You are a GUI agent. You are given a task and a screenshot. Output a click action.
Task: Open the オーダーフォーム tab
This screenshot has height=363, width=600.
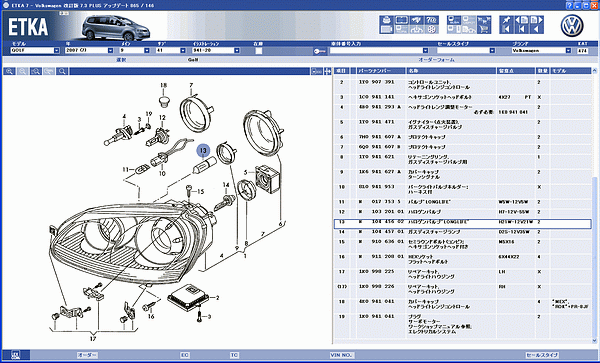(436, 60)
